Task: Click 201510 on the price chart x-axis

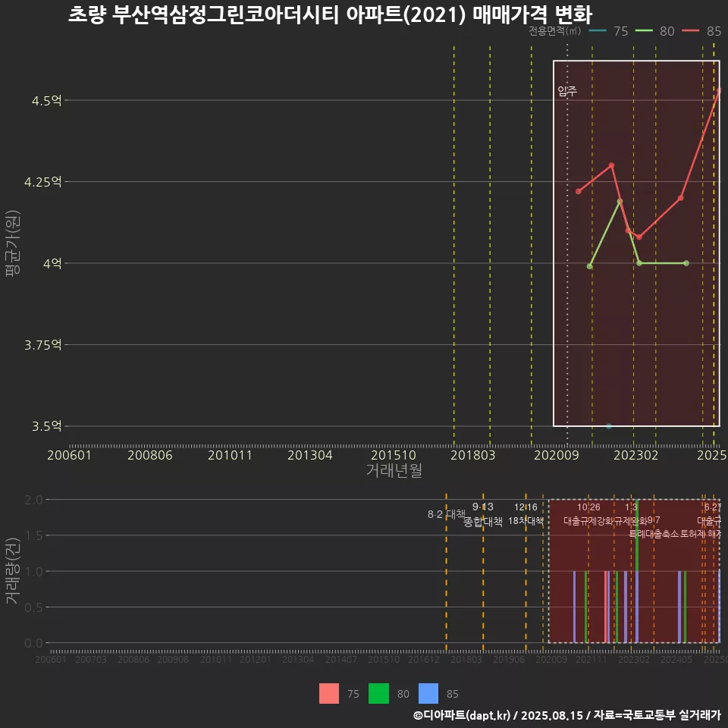Action: (x=394, y=455)
